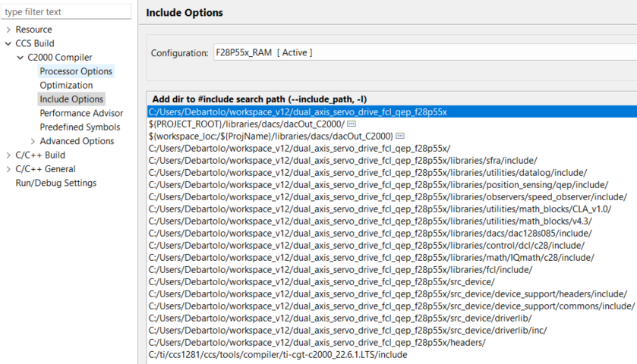Expand the Advanced Options node
637x364 pixels.
click(33, 141)
